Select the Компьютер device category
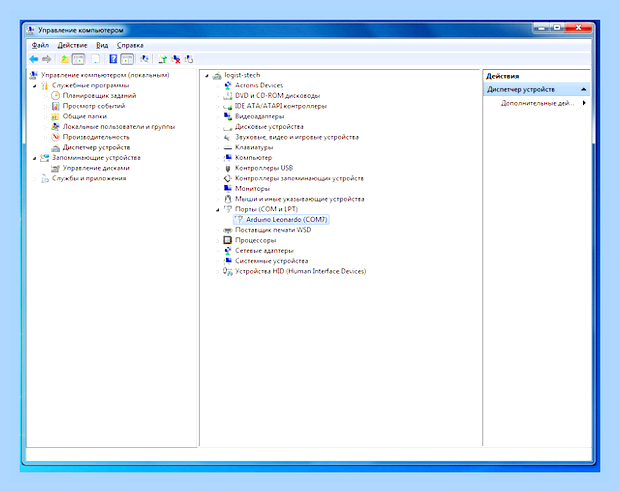Screen dimensions: 620x492 click(253, 157)
